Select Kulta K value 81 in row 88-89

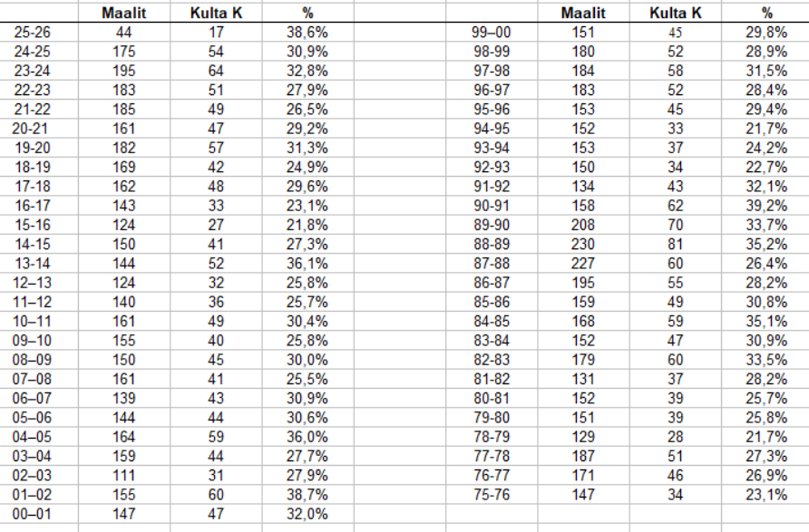coord(676,243)
